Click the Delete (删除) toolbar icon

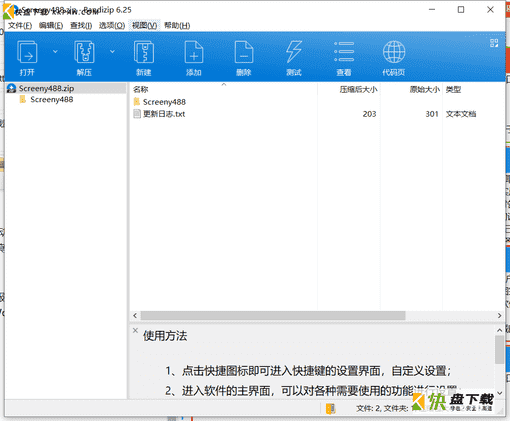point(244,52)
